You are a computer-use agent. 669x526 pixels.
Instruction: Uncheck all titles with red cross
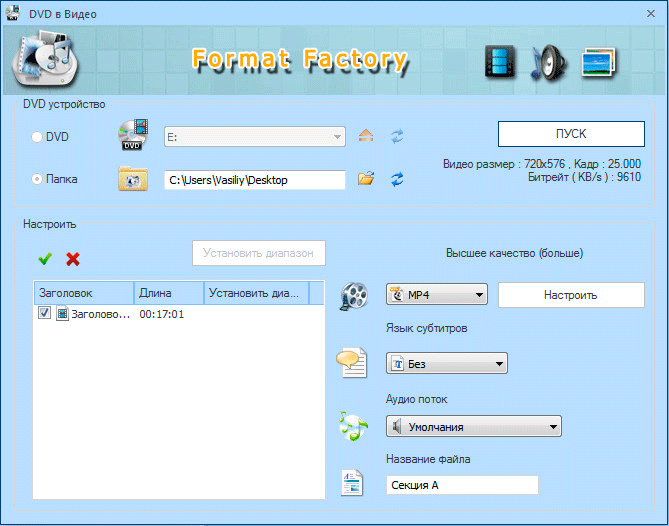coord(73,259)
